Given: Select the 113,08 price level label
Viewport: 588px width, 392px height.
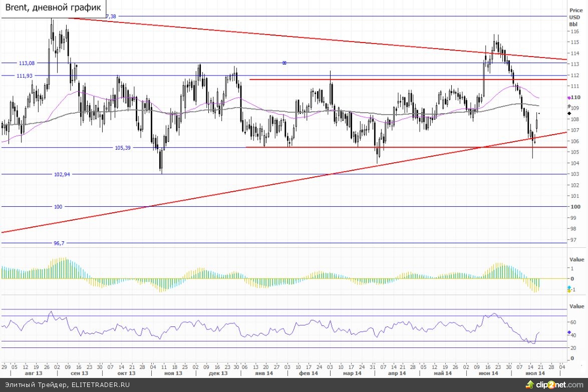Looking at the screenshot, I should pos(27,64).
